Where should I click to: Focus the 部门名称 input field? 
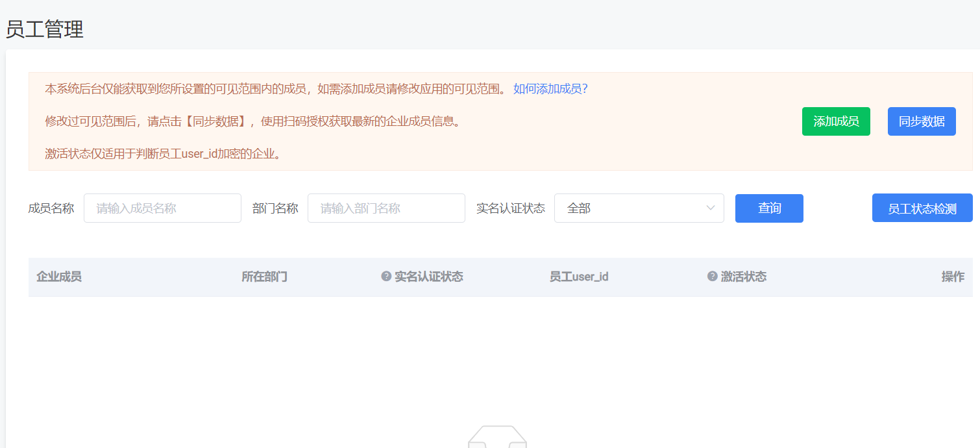386,208
